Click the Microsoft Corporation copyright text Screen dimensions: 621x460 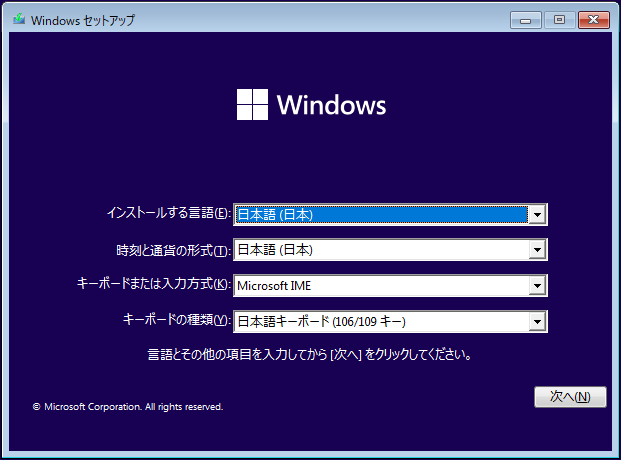[x=128, y=407]
